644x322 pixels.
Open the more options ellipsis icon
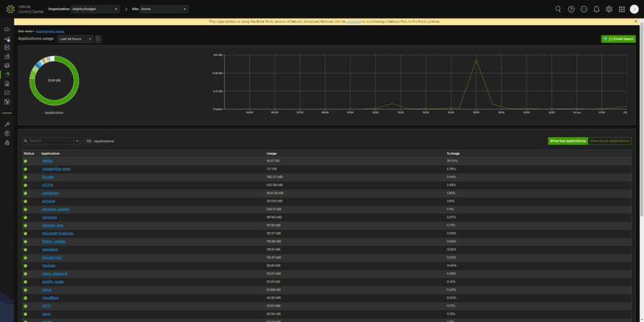pyautogui.click(x=584, y=9)
